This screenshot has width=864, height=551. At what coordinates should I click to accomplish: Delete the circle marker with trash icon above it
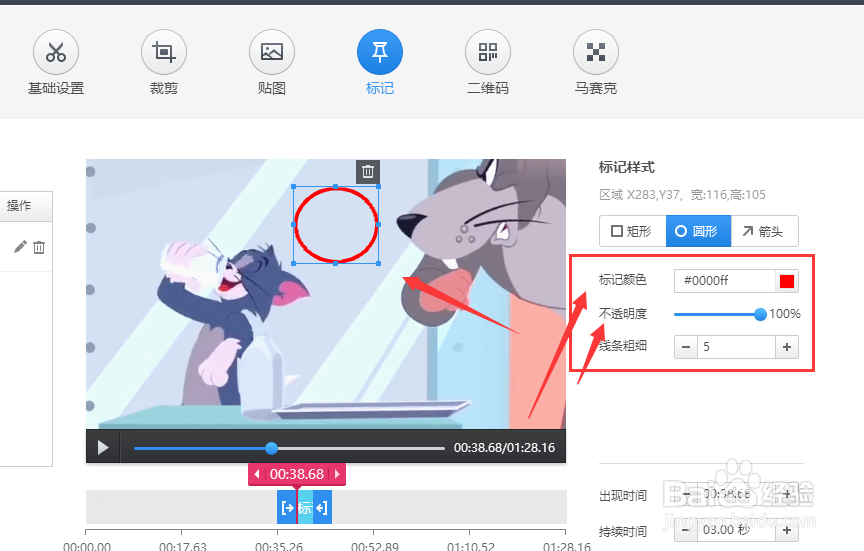pos(368,172)
